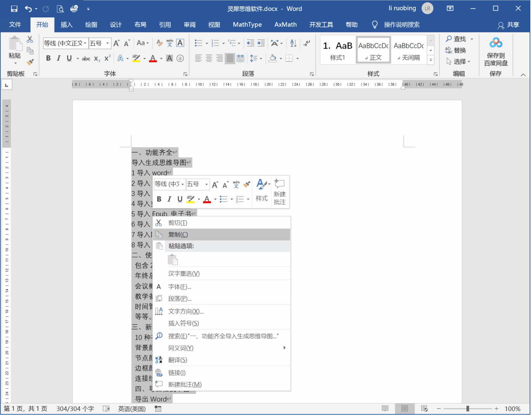Open Paragraph (段落) settings from context menu
Image resolution: width=532 pixels, height=415 pixels.
tap(222, 299)
